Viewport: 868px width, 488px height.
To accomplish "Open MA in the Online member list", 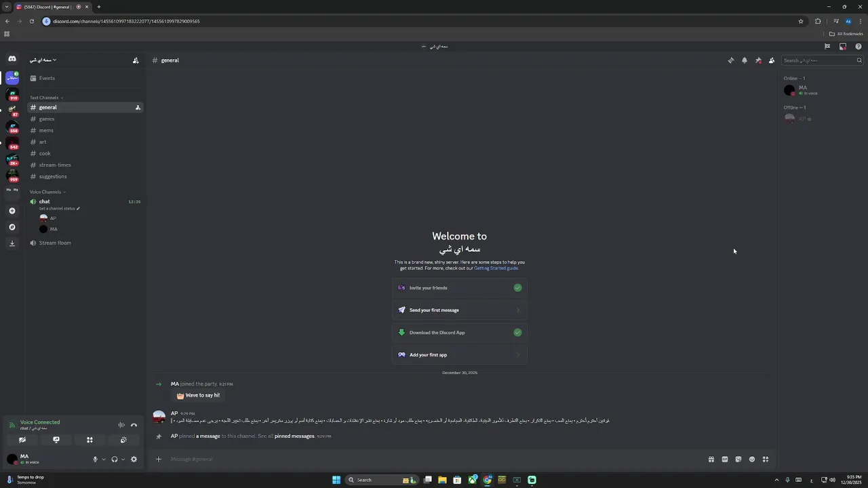I will 821,90.
